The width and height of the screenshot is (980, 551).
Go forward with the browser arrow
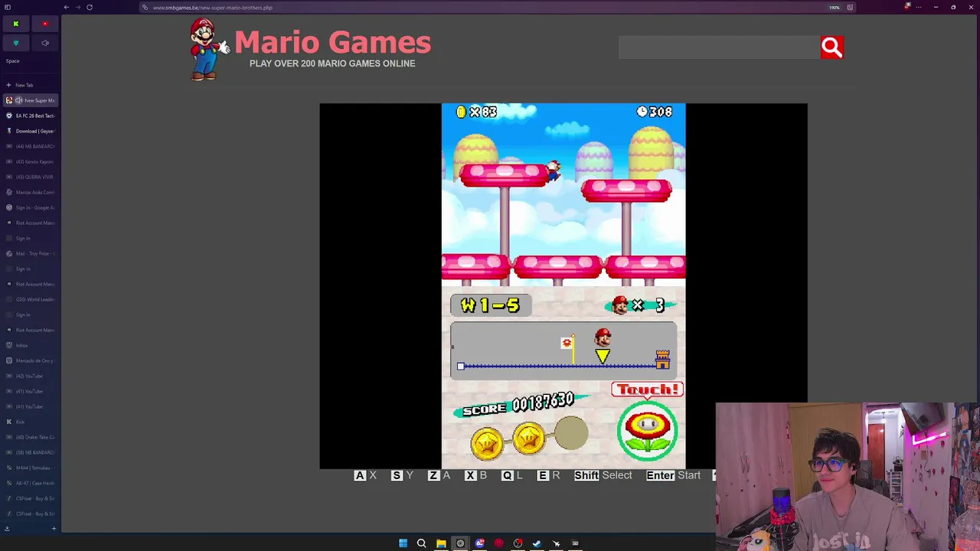78,8
